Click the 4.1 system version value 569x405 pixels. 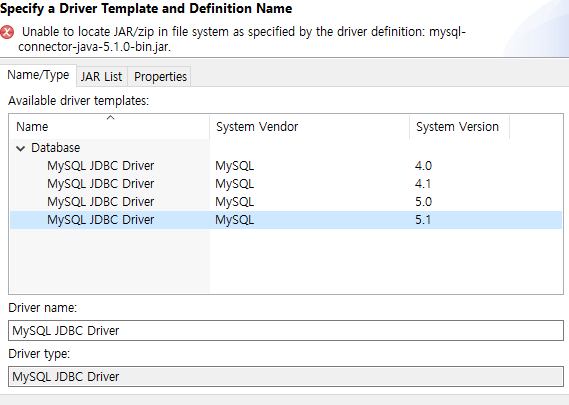(423, 184)
